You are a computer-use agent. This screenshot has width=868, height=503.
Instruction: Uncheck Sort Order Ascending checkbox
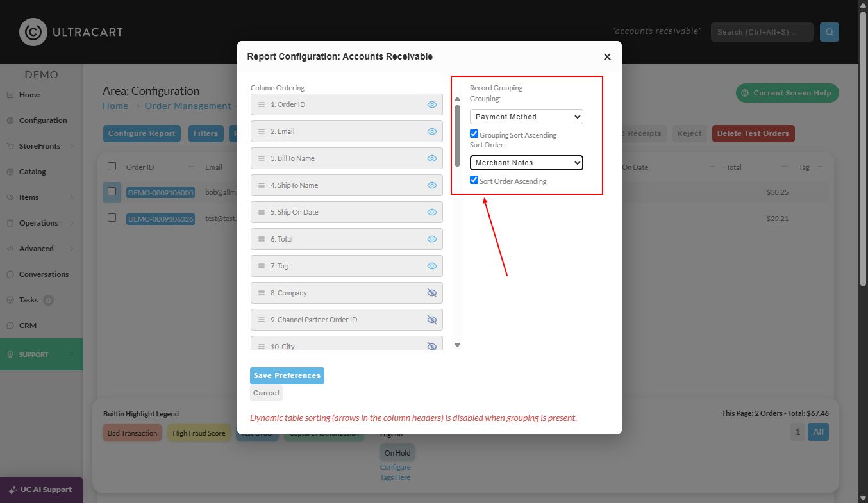pyautogui.click(x=474, y=180)
